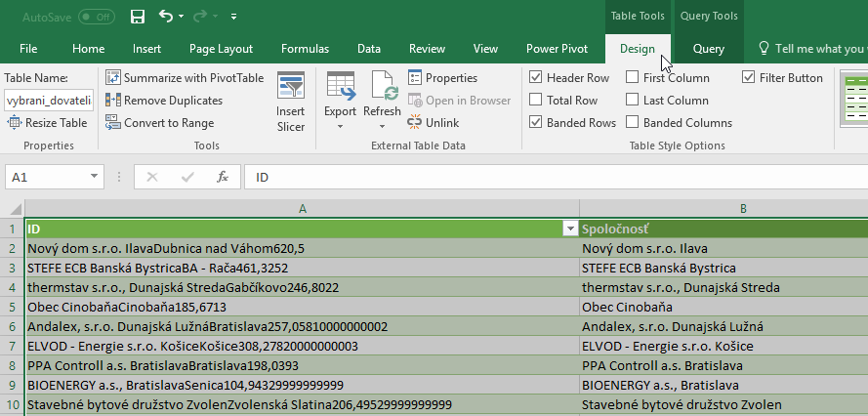
Task: Click the Design tab under Table Tools
Action: pyautogui.click(x=638, y=49)
